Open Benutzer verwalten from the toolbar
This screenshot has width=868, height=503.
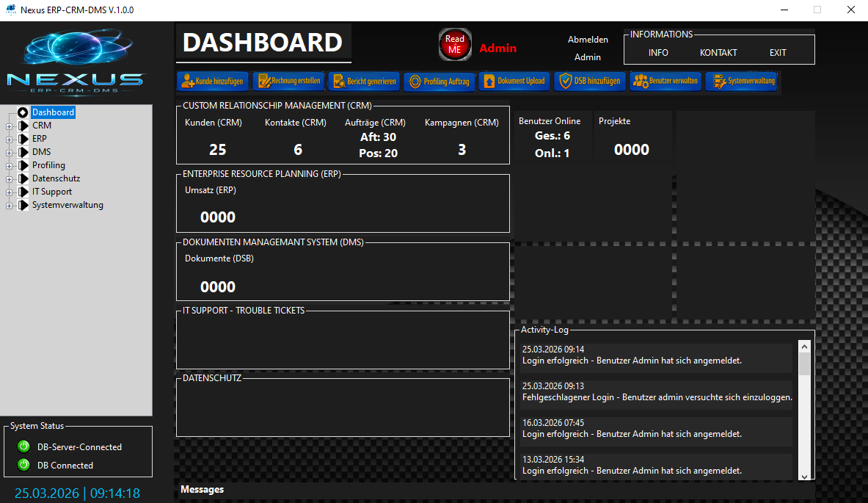tap(665, 82)
